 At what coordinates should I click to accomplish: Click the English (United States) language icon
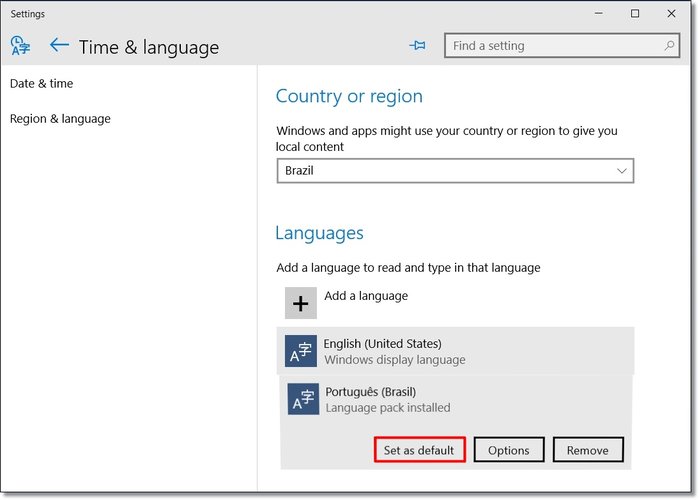tap(301, 351)
